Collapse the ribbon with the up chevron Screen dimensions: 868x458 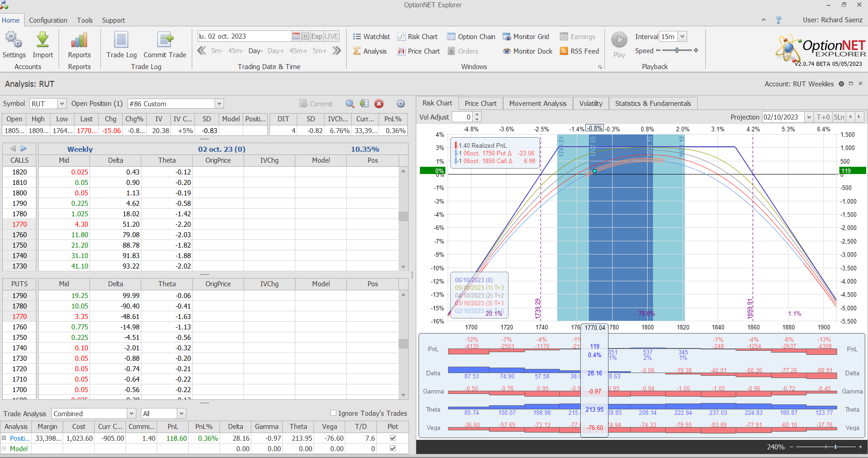[763, 20]
